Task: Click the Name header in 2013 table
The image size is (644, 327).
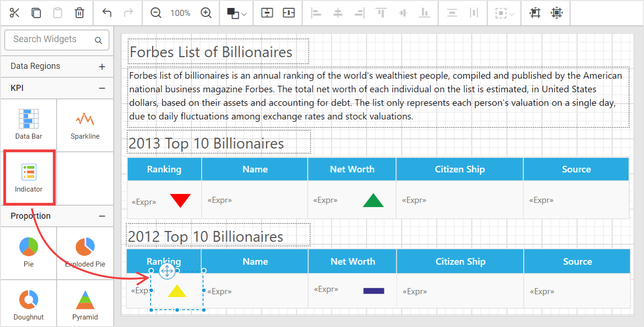Action: coord(255,169)
